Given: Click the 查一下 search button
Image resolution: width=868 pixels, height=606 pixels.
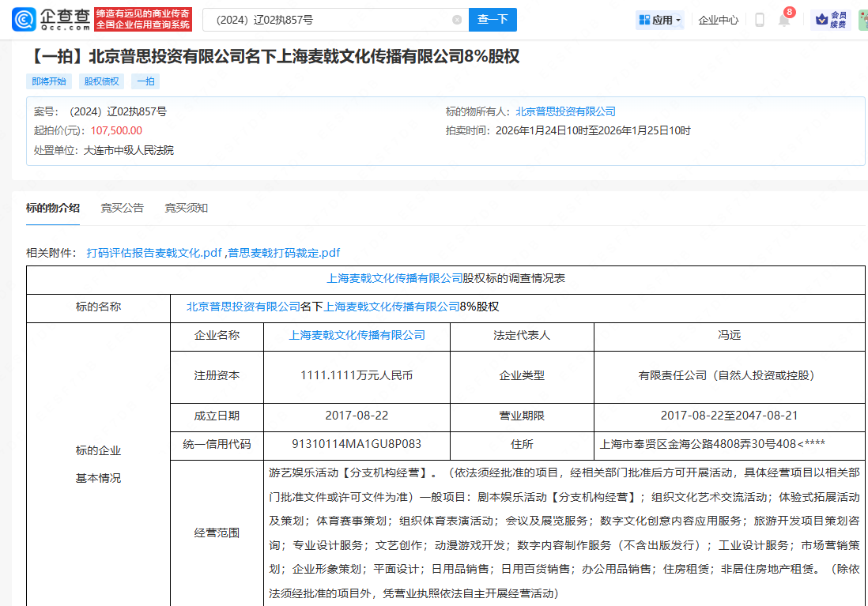Looking at the screenshot, I should point(492,19).
